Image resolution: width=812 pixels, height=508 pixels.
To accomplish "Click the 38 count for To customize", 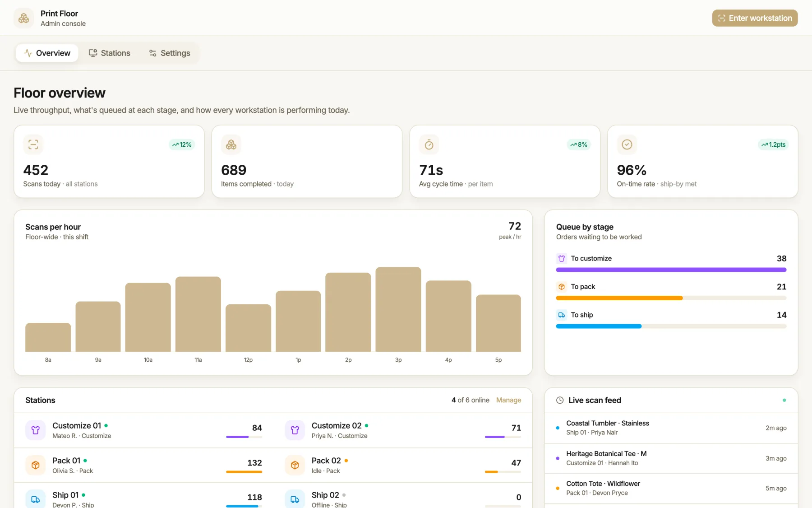I will point(781,258).
